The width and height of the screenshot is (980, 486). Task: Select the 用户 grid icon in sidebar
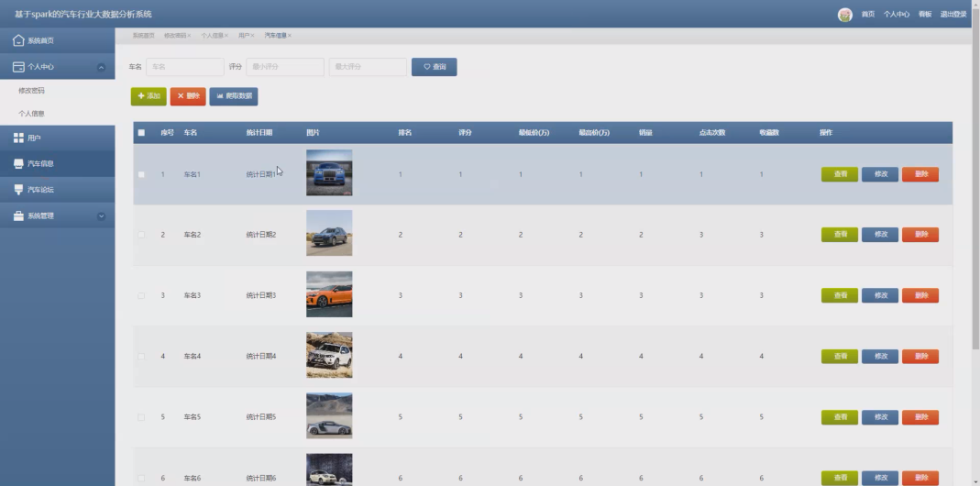click(18, 138)
